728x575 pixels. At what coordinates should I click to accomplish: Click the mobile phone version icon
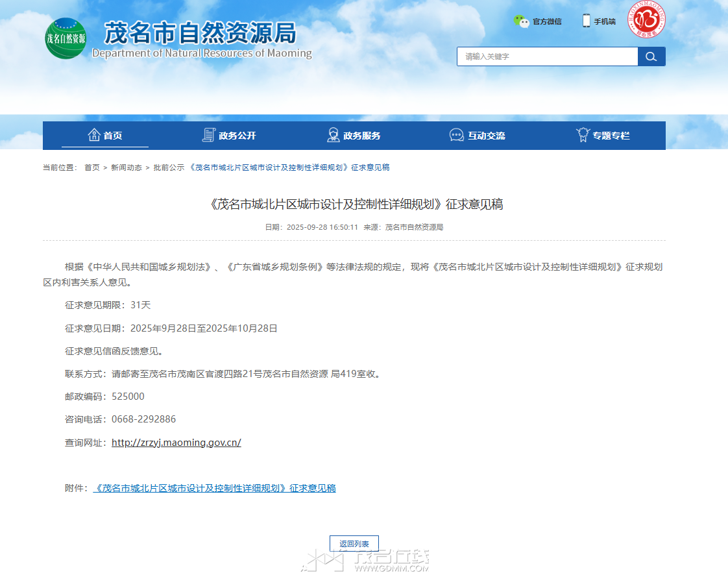tap(586, 21)
